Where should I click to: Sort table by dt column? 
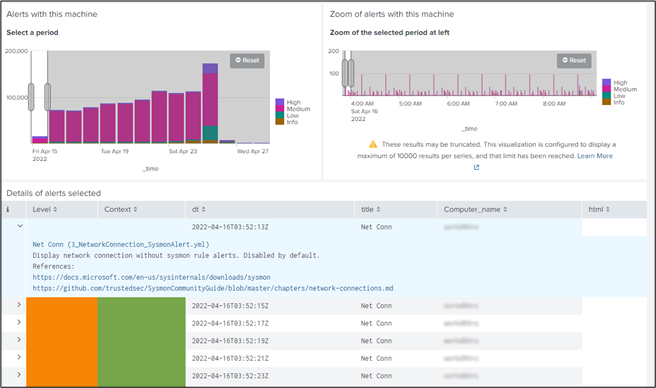[x=199, y=209]
